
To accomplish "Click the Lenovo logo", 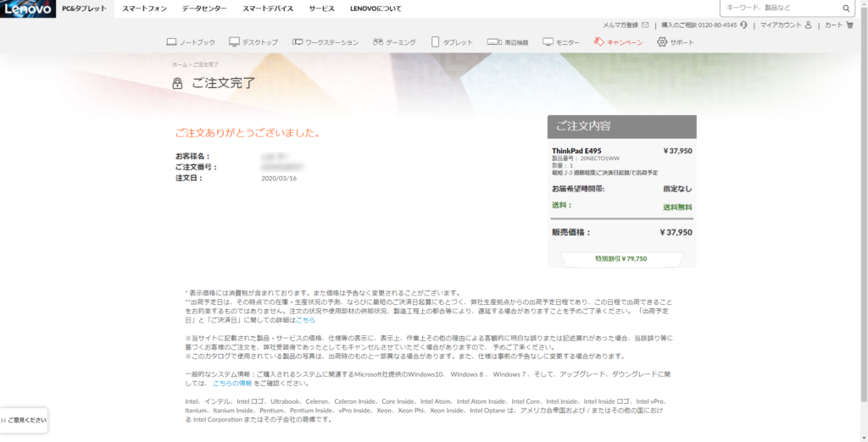I will (x=28, y=8).
